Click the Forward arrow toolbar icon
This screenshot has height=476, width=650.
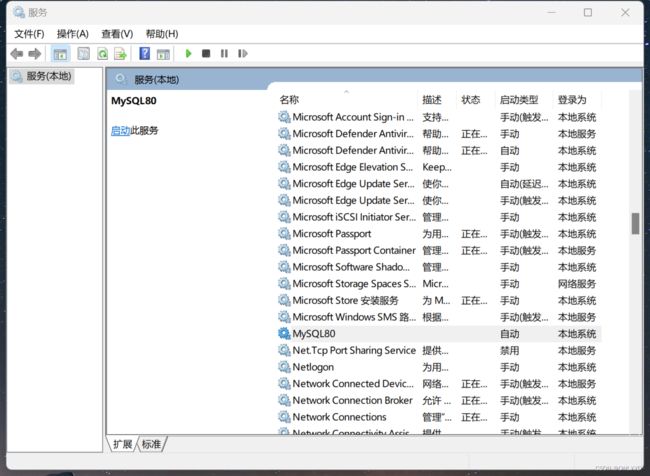34,53
